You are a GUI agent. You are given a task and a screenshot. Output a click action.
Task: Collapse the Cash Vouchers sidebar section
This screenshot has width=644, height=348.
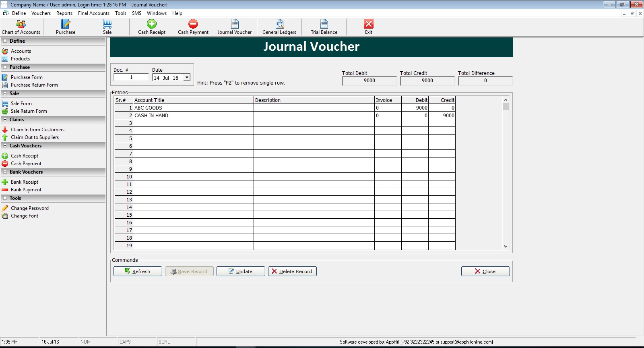(x=5, y=146)
